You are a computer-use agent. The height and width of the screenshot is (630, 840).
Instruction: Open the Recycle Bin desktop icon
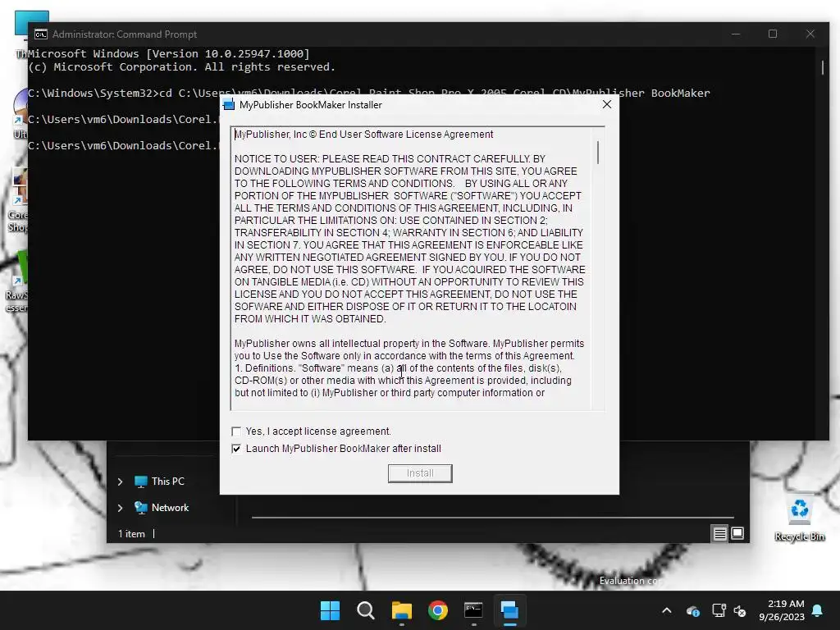799,518
